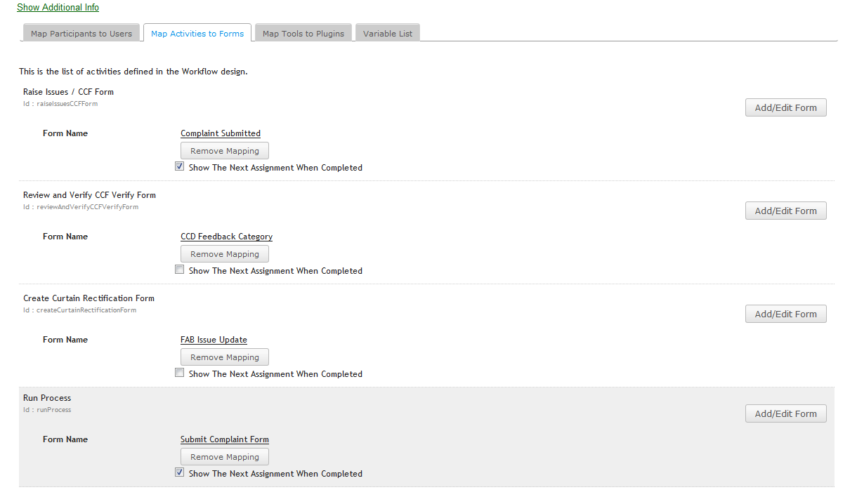Click Add/Edit Form for Review and Verify
Screen dimensions: 857x504
coord(785,211)
